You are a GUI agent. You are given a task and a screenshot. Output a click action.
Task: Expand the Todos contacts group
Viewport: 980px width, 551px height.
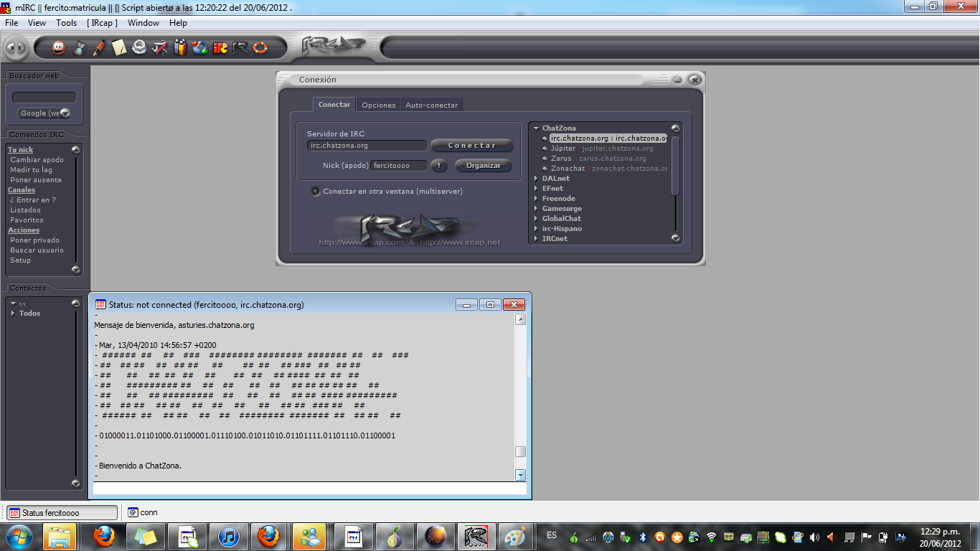pyautogui.click(x=14, y=314)
